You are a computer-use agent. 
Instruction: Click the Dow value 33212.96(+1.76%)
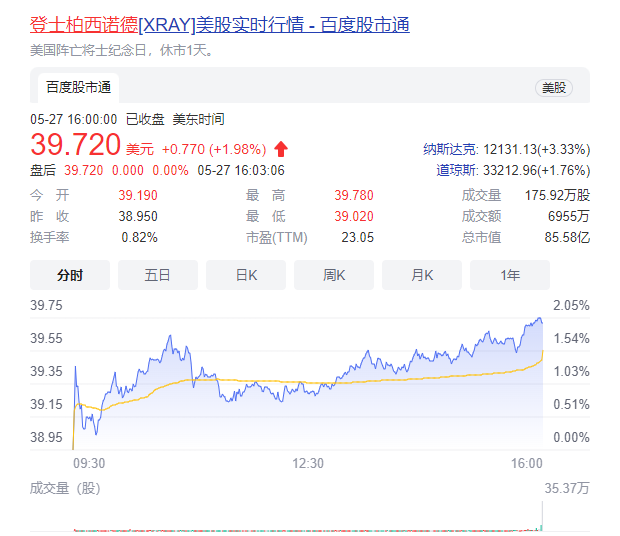coord(537,170)
